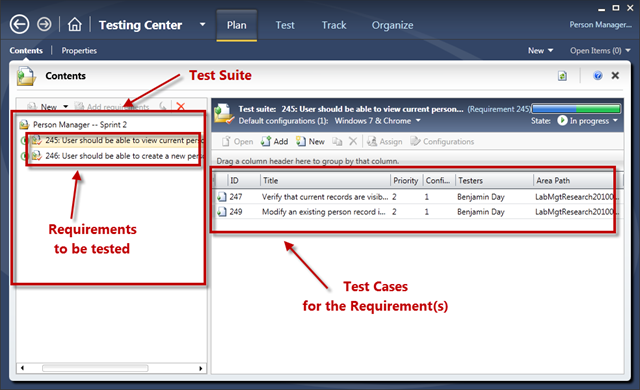
Task: Delete suite with red X icon
Action: point(180,106)
